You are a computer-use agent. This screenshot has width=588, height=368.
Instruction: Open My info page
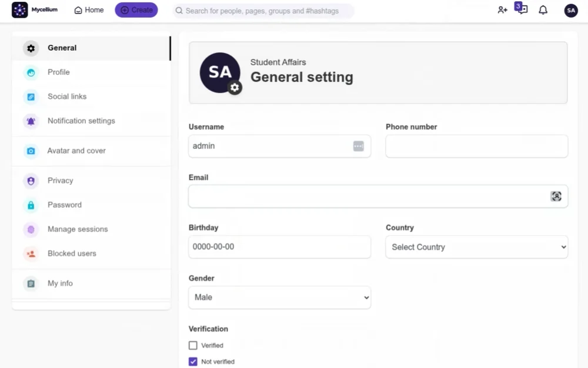coord(91,283)
